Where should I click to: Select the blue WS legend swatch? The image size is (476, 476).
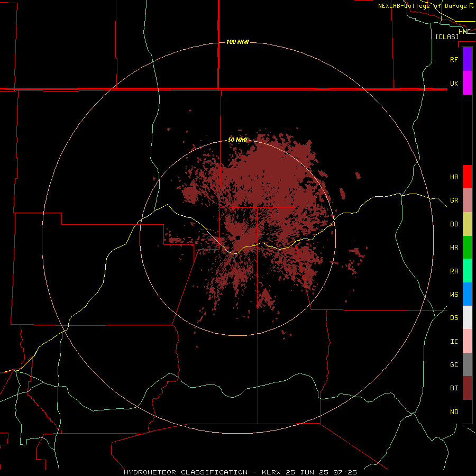[x=467, y=294]
